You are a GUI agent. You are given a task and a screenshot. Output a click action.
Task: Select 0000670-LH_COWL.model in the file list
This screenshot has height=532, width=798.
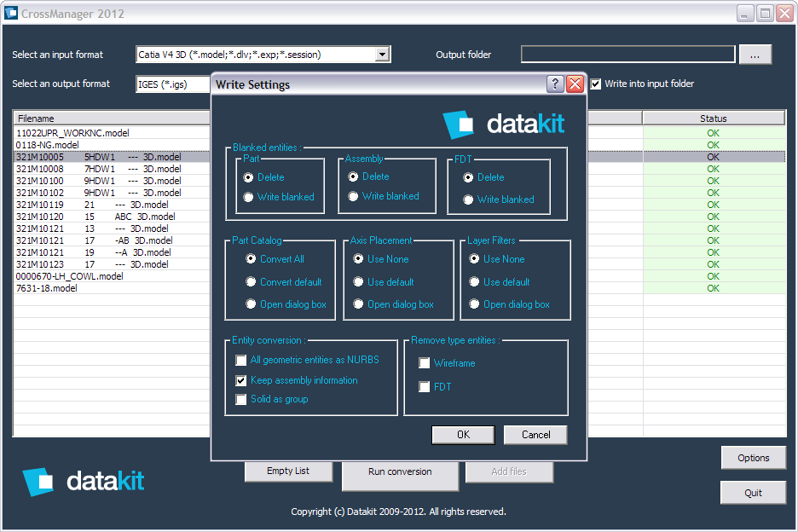coord(70,276)
